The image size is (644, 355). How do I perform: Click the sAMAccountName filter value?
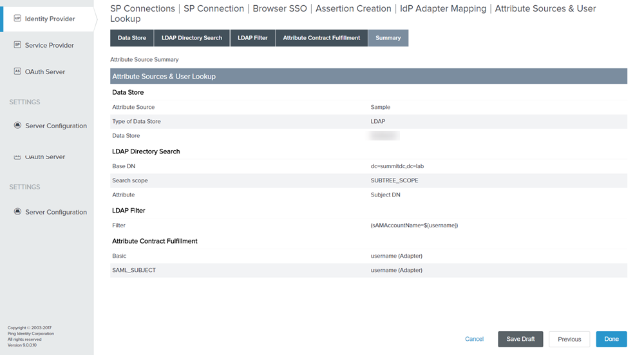click(414, 225)
